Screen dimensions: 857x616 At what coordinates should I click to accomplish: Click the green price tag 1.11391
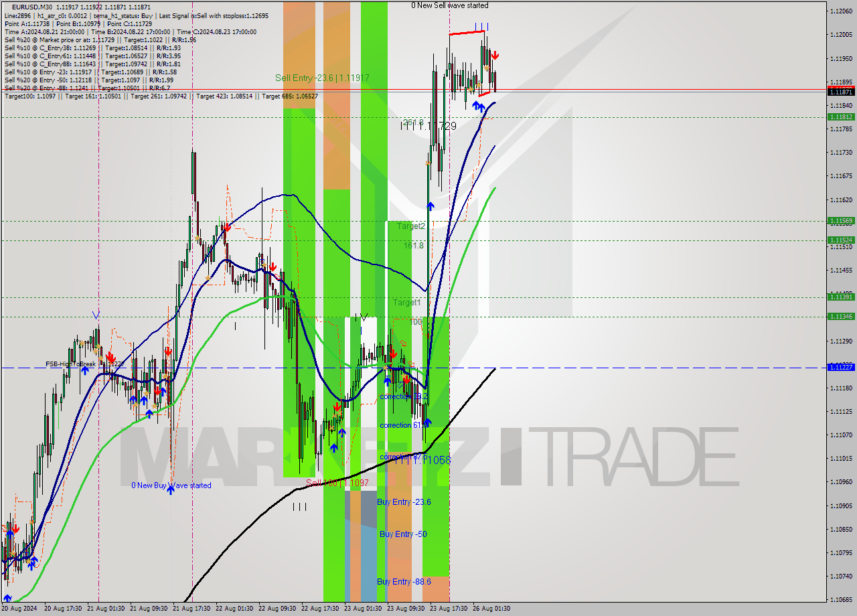841,297
